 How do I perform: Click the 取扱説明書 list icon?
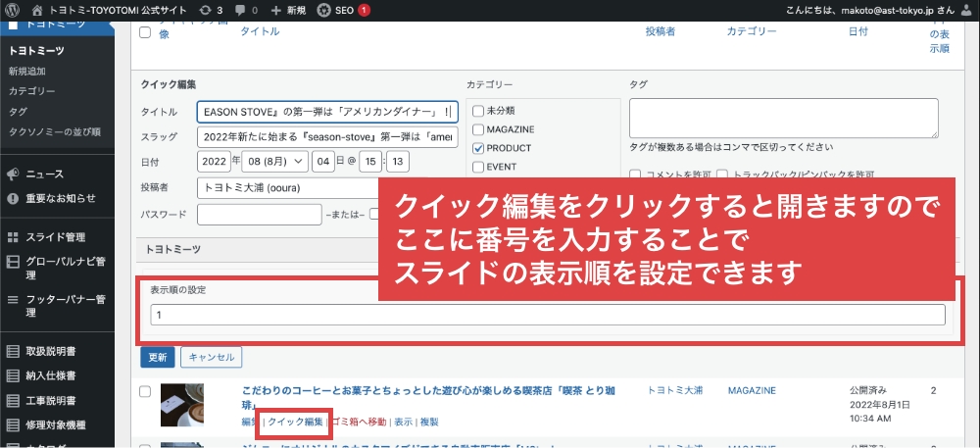point(13,351)
